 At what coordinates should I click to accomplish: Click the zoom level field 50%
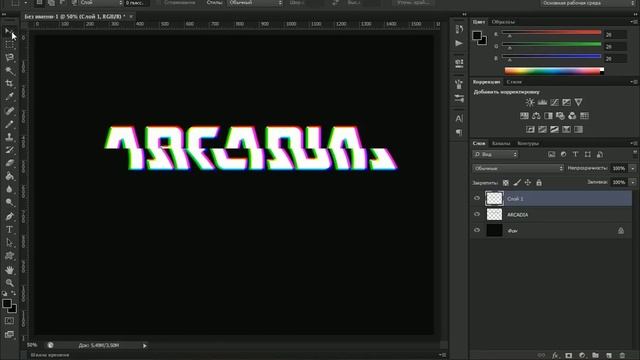click(x=32, y=345)
